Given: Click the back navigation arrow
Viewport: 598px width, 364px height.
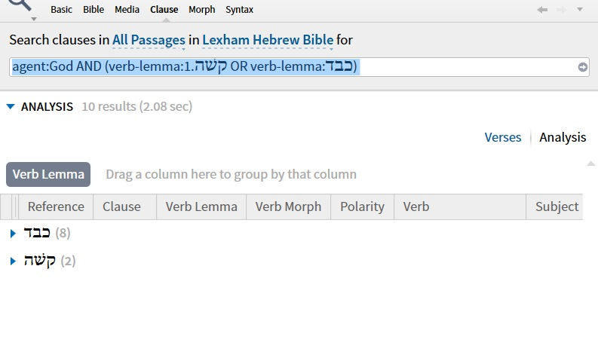Looking at the screenshot, I should coord(542,10).
